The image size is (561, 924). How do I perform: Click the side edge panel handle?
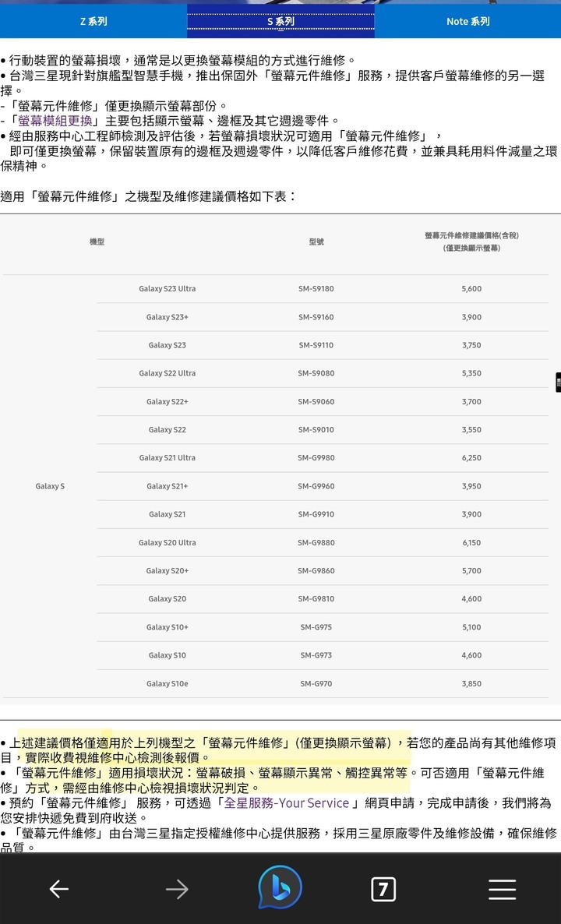tap(557, 382)
